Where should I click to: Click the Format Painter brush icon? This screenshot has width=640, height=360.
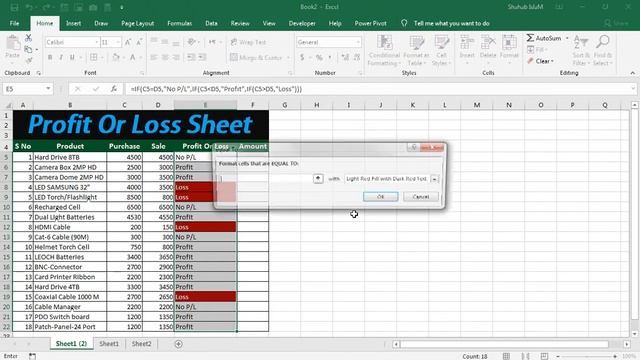tap(28, 61)
